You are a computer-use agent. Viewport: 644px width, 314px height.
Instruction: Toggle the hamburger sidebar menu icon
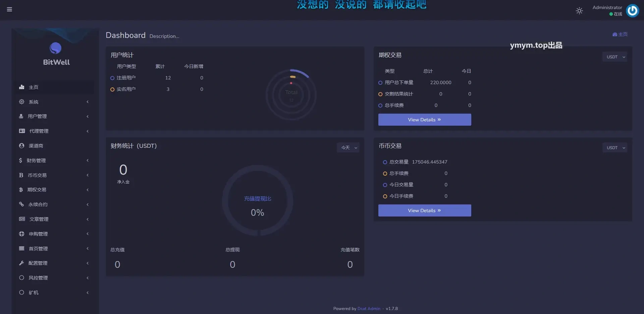point(9,9)
